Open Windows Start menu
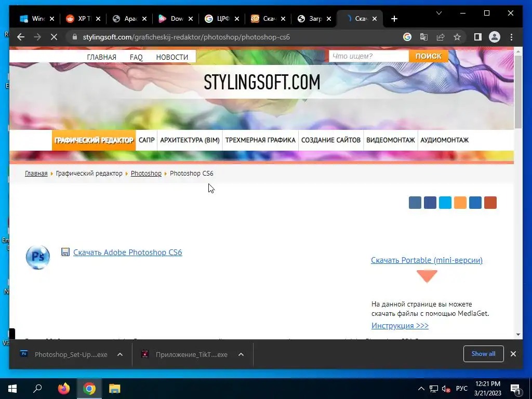 12,389
